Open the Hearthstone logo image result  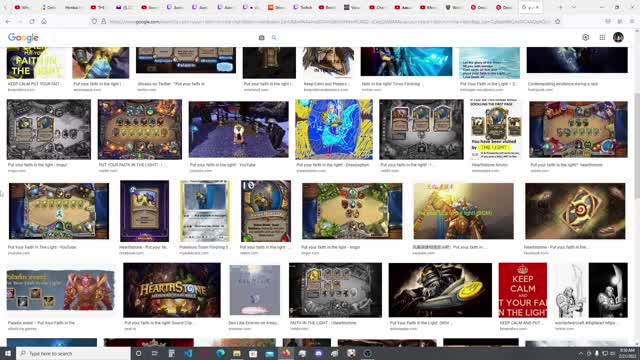click(x=172, y=290)
